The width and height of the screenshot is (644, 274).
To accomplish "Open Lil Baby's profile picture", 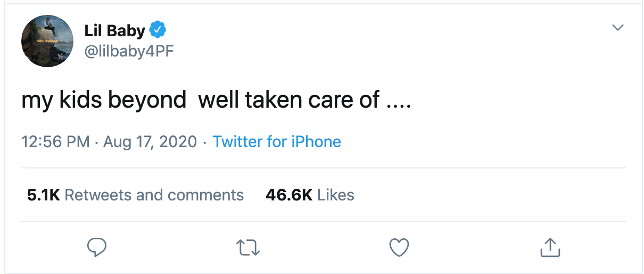I will pyautogui.click(x=47, y=41).
